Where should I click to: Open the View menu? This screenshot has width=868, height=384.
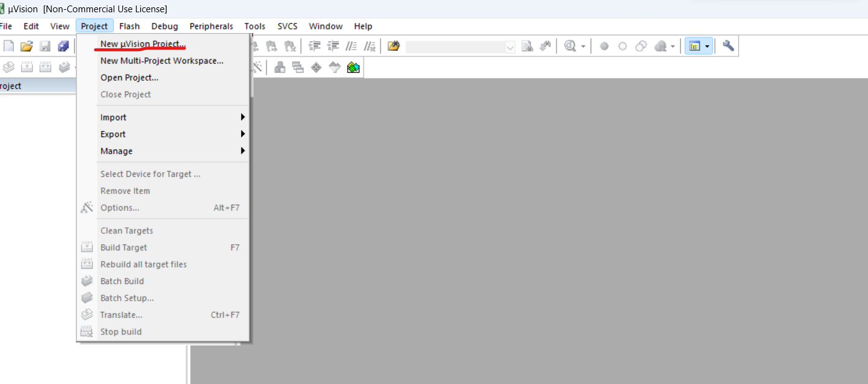tap(60, 26)
